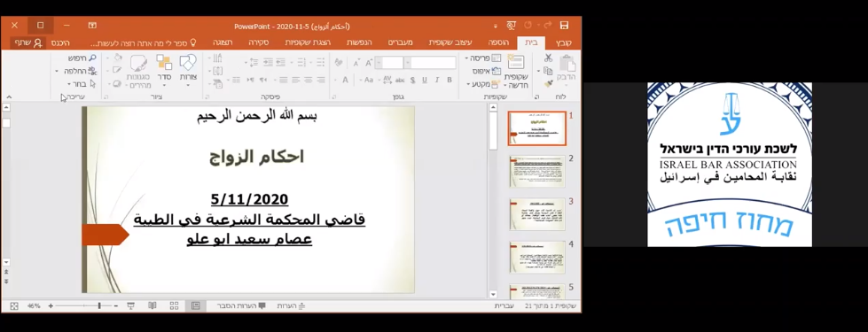Click the Text Direction icon in paragraph group
Viewport: 868px width, 332px height.
point(217,58)
